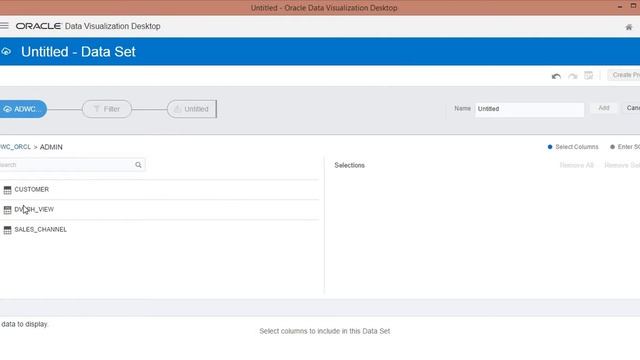Click the Create Project button

click(x=624, y=75)
